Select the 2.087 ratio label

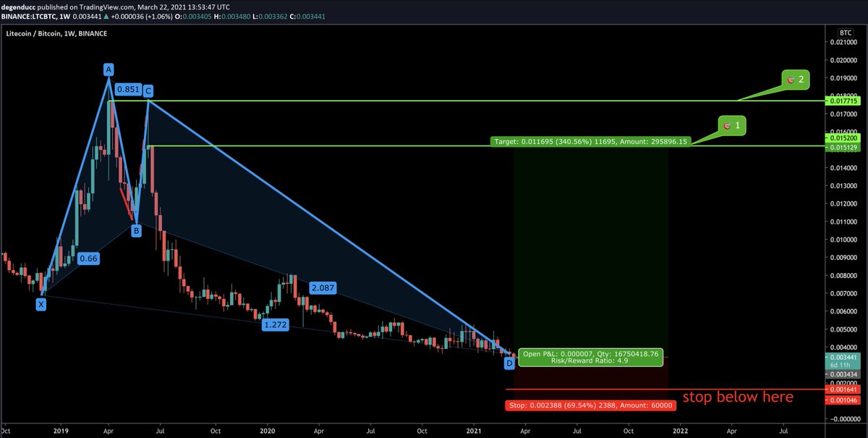[322, 287]
